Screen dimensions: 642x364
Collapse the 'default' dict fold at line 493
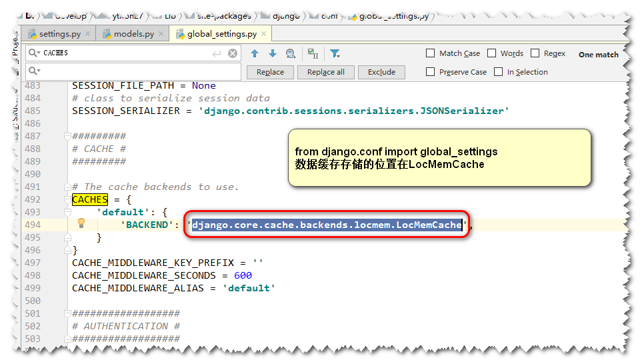click(x=67, y=213)
